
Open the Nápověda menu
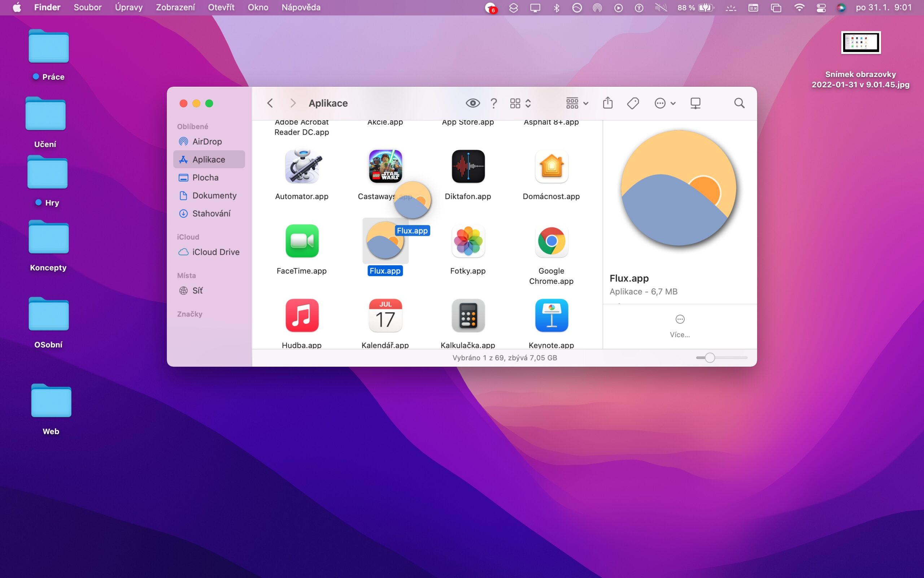click(x=301, y=7)
